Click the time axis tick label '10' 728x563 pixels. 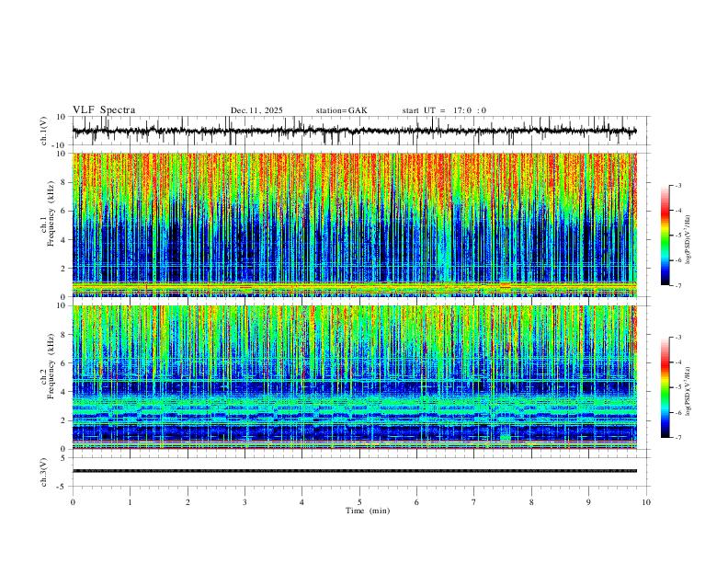[646, 502]
